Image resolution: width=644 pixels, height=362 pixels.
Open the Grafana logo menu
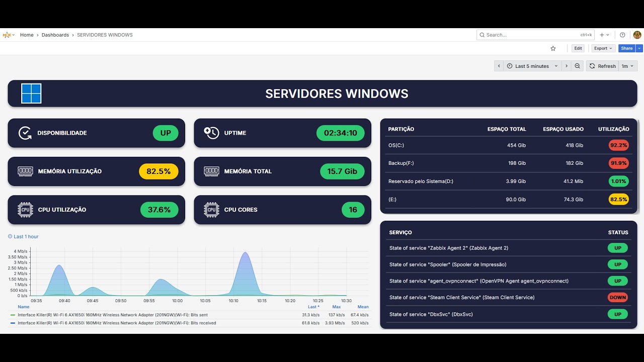7,35
